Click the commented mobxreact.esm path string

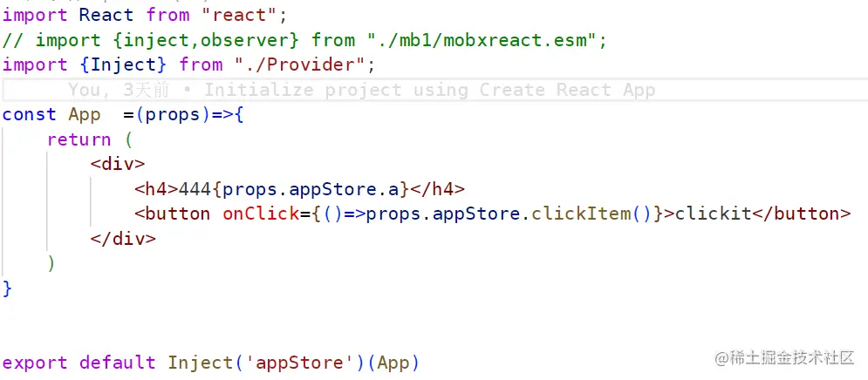click(482, 40)
